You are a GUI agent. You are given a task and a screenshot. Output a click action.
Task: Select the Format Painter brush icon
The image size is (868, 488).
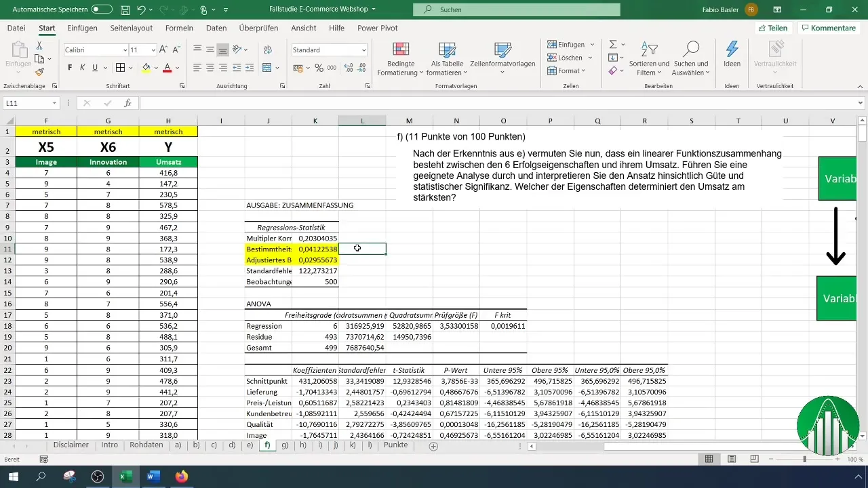pyautogui.click(x=39, y=72)
